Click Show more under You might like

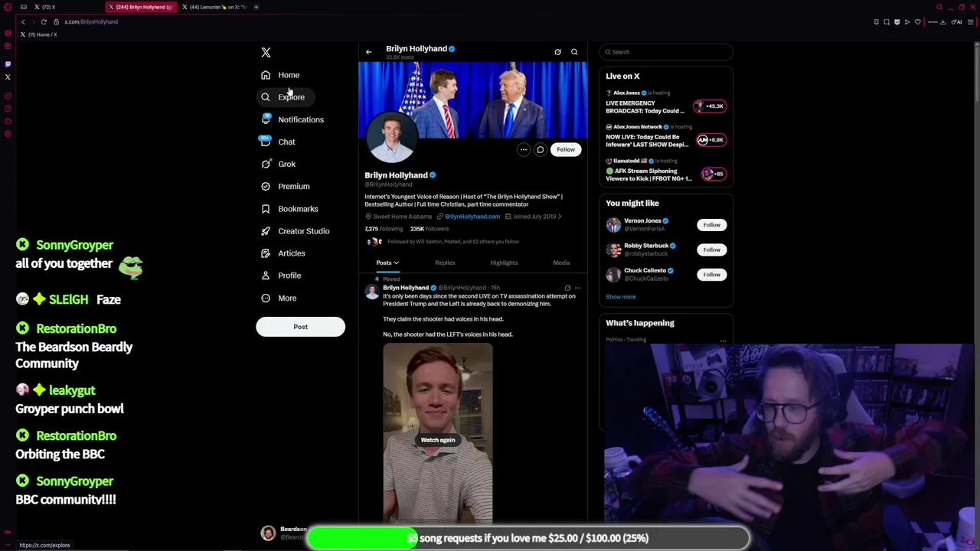point(621,297)
